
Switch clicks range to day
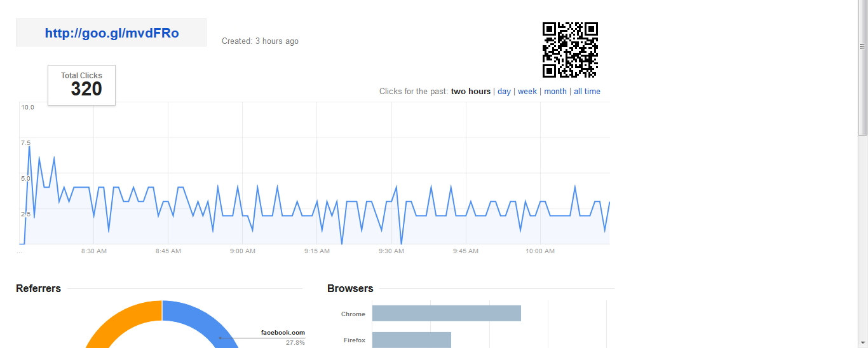click(504, 92)
